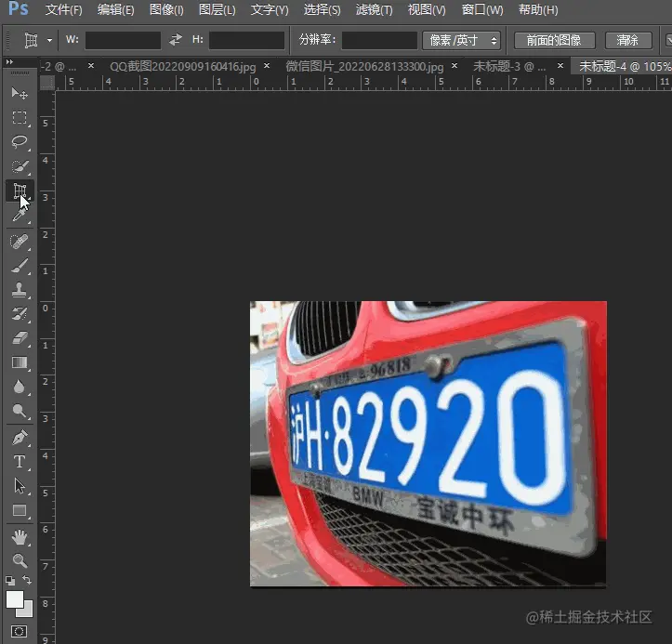The height and width of the screenshot is (644, 672).
Task: Switch to QQ截图20220909160416.jpg tab
Action: point(182,66)
